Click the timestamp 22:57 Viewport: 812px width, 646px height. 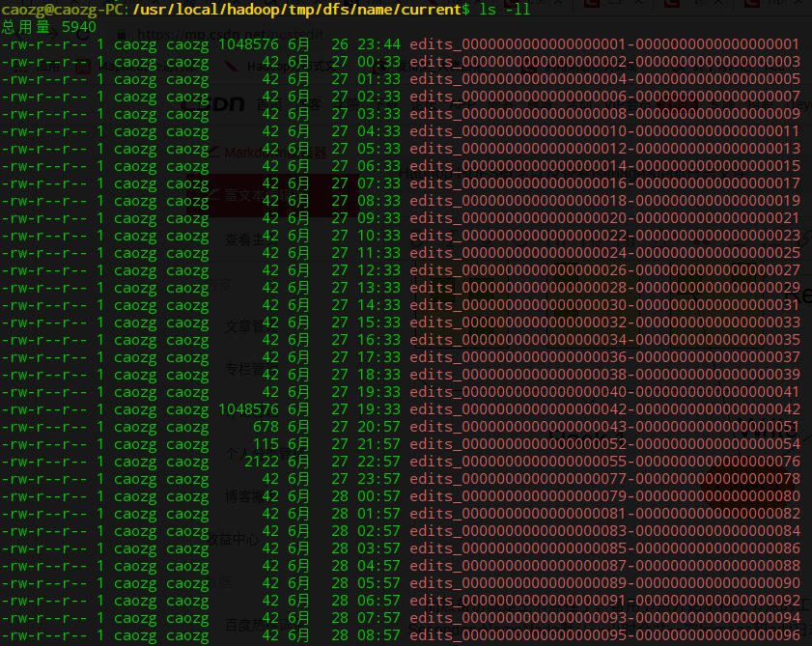pos(379,462)
